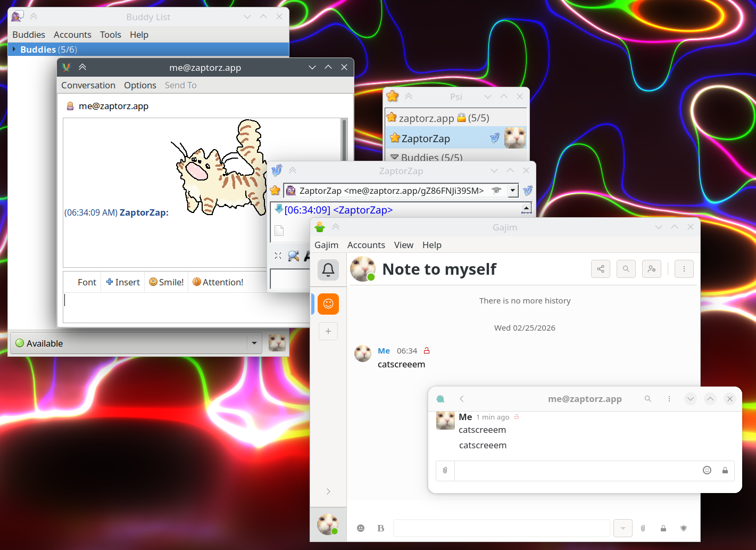The image size is (756, 550).
Task: Click the magnifier icon in Psi chat toolbar
Action: tap(293, 256)
